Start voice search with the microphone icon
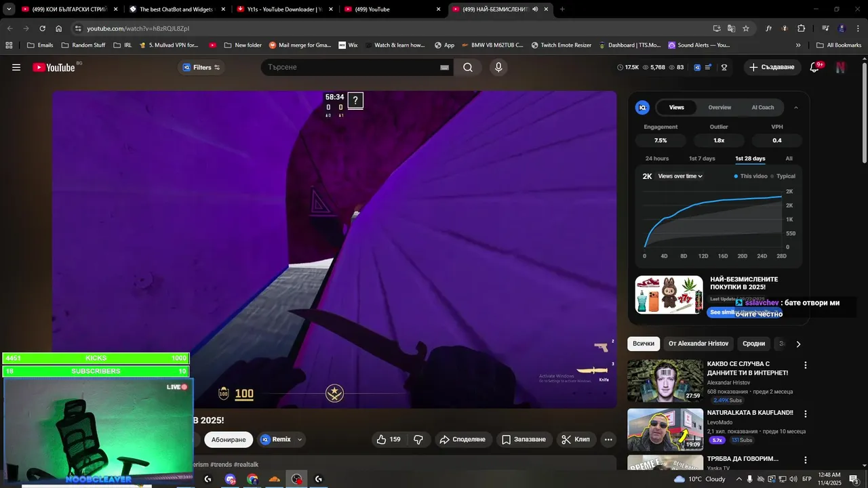The image size is (868, 488). [498, 67]
